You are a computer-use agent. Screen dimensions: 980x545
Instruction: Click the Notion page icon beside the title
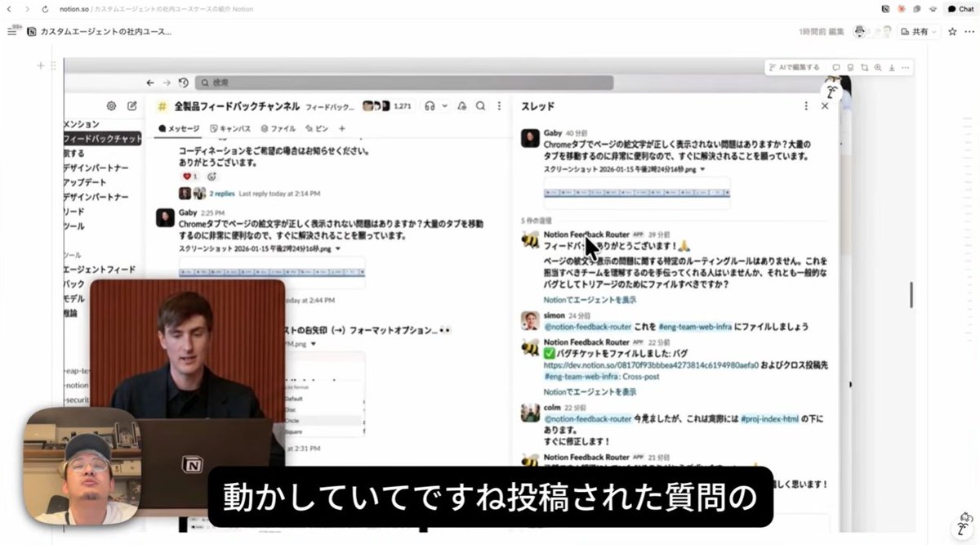pos(32,32)
